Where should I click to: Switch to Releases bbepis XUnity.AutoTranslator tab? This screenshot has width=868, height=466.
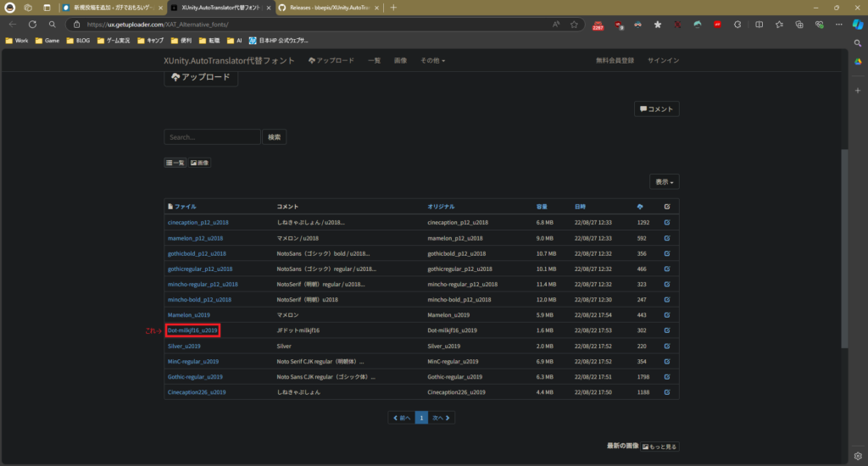click(x=329, y=8)
